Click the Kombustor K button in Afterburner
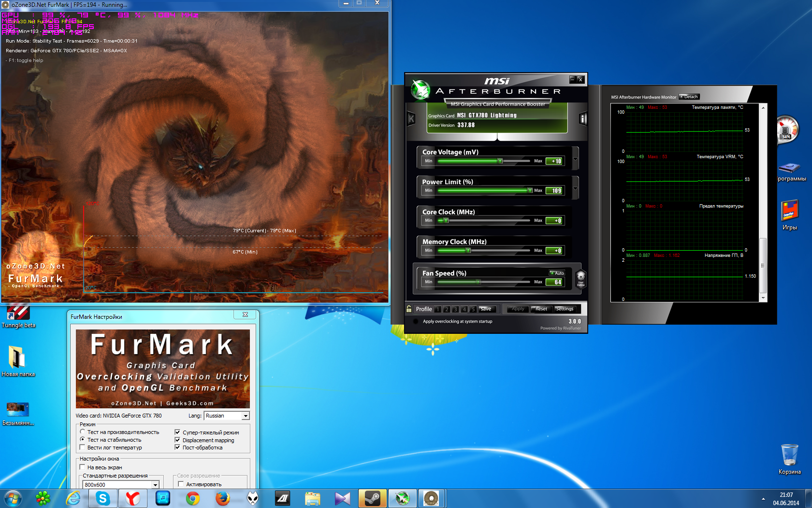 pos(411,118)
